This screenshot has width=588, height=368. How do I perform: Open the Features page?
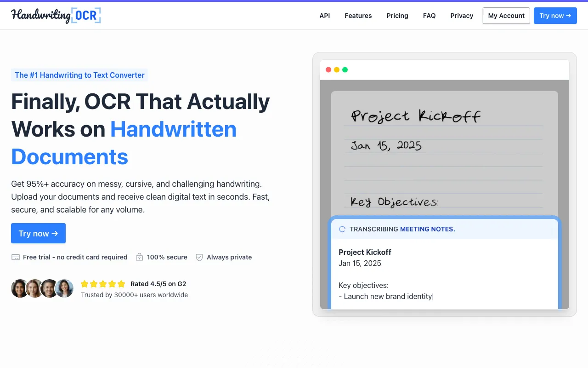tap(358, 16)
